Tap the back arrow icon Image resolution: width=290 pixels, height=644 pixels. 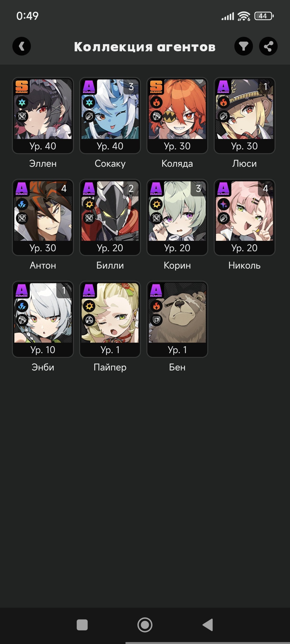(x=22, y=46)
